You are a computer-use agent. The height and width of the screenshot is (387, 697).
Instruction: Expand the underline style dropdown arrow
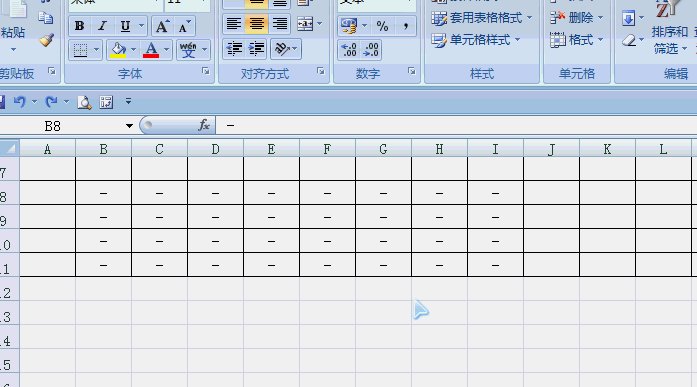[x=141, y=26]
